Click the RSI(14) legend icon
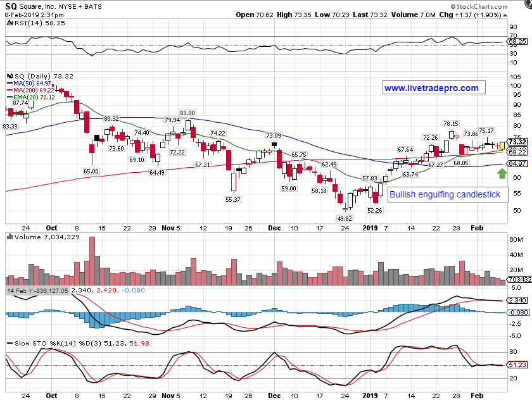The height and width of the screenshot is (400, 532). point(9,22)
